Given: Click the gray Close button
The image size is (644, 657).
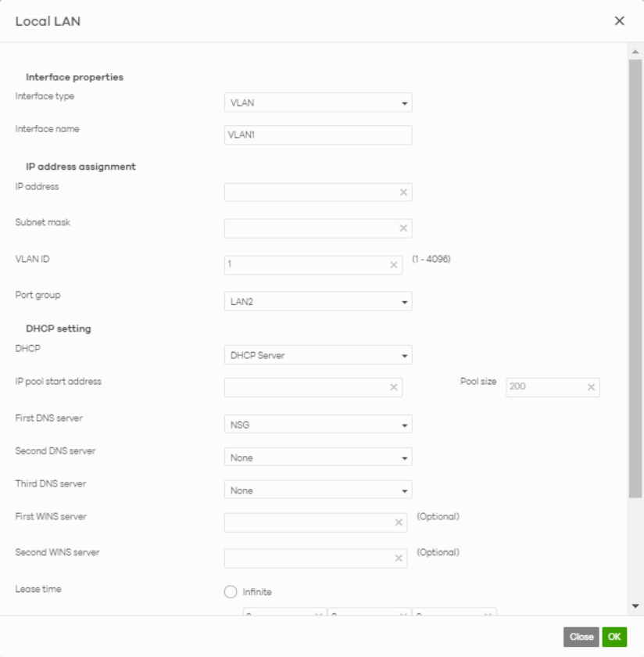Looking at the screenshot, I should click(x=581, y=637).
